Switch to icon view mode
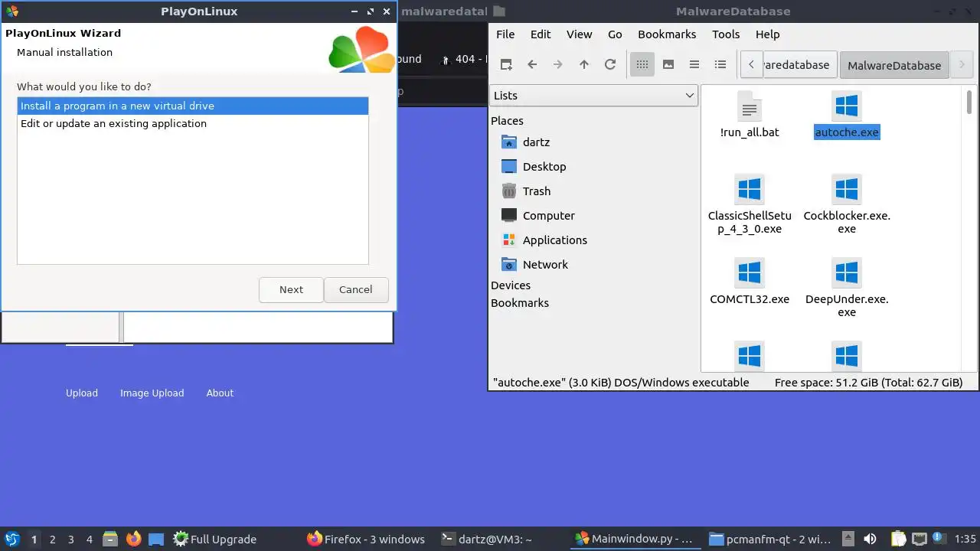 (x=642, y=64)
